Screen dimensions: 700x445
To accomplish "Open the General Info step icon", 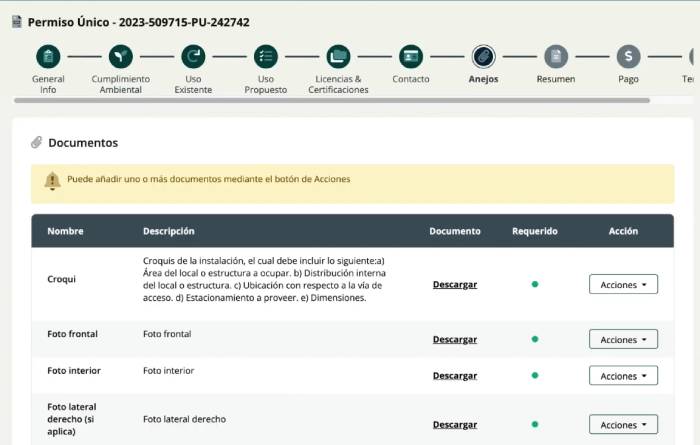I will (48, 57).
